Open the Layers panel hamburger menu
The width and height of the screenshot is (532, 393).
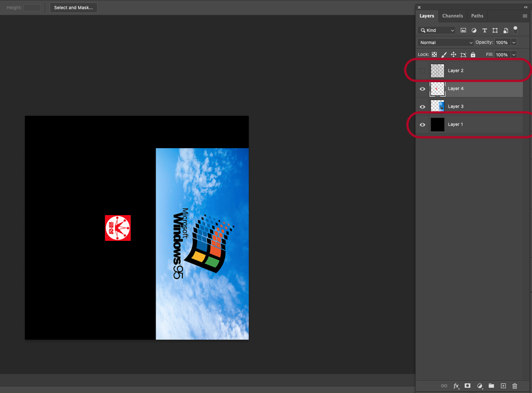point(525,16)
